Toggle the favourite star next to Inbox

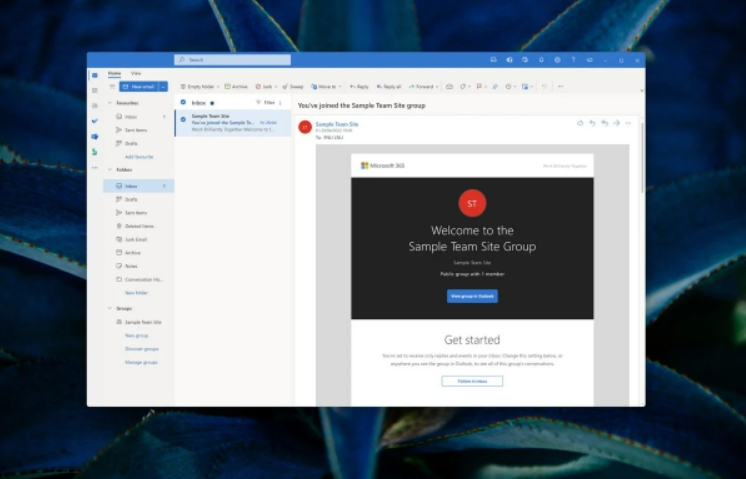pos(212,103)
